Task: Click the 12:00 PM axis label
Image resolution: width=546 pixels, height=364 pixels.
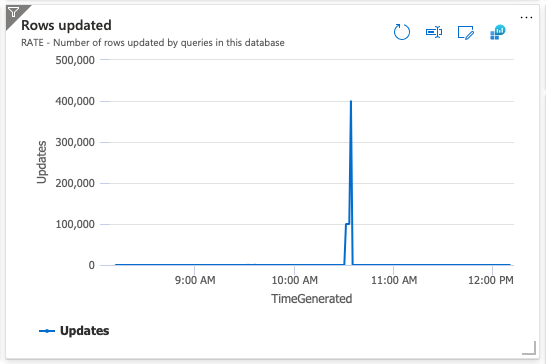Action: [491, 280]
